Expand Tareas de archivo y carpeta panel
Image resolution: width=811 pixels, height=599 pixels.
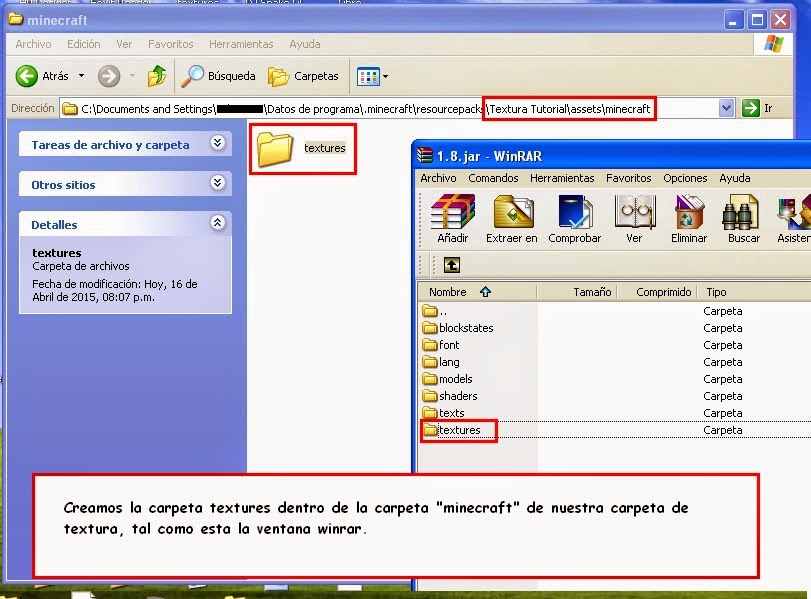coord(218,143)
